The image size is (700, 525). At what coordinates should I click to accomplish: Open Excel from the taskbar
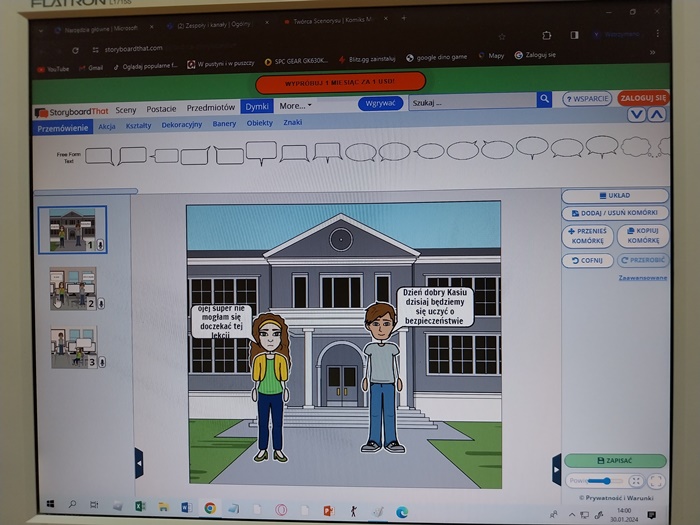[140, 506]
